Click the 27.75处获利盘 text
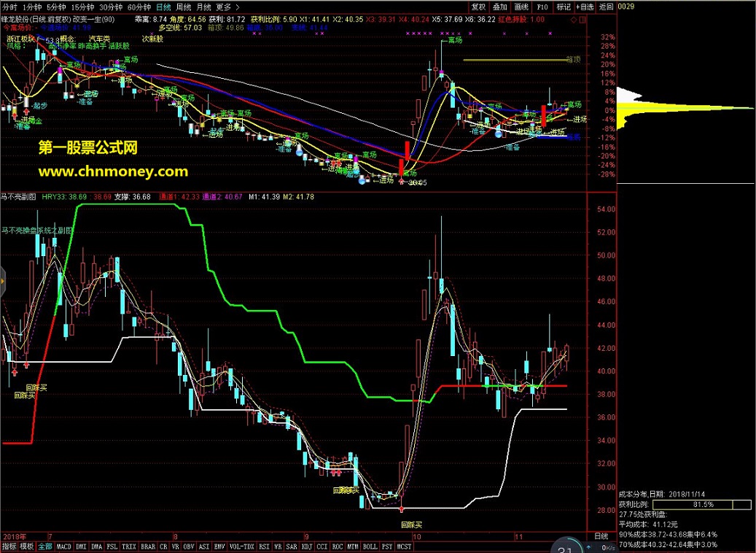 [x=643, y=514]
